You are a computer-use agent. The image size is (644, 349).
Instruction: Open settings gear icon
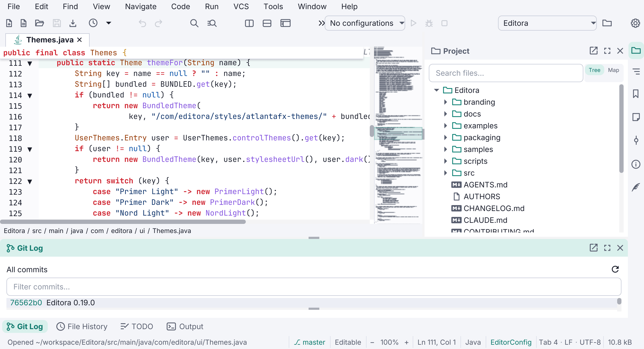pos(635,23)
